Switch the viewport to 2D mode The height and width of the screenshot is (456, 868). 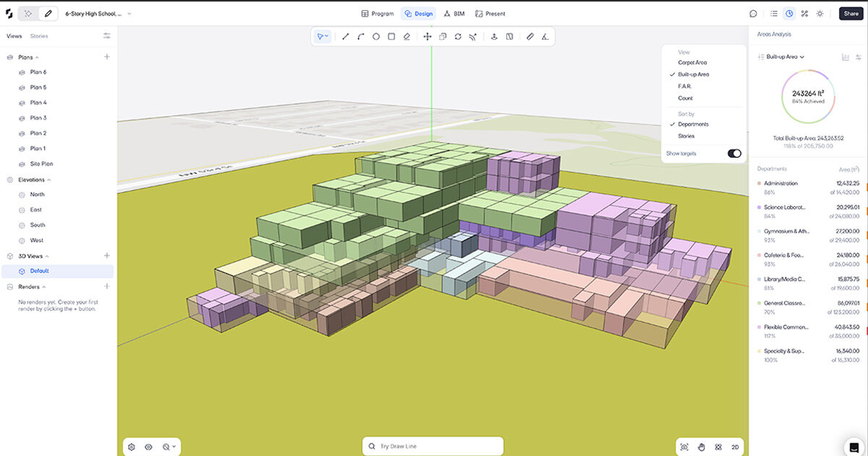coord(735,447)
